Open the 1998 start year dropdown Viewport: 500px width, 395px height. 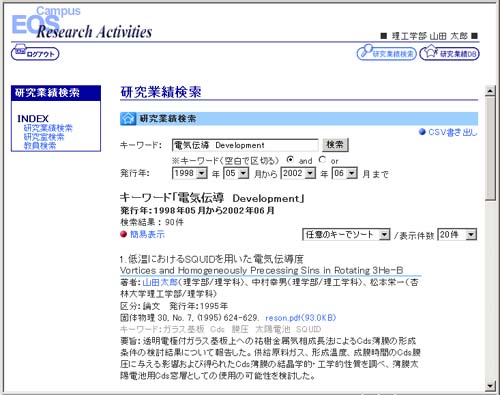tap(190, 173)
